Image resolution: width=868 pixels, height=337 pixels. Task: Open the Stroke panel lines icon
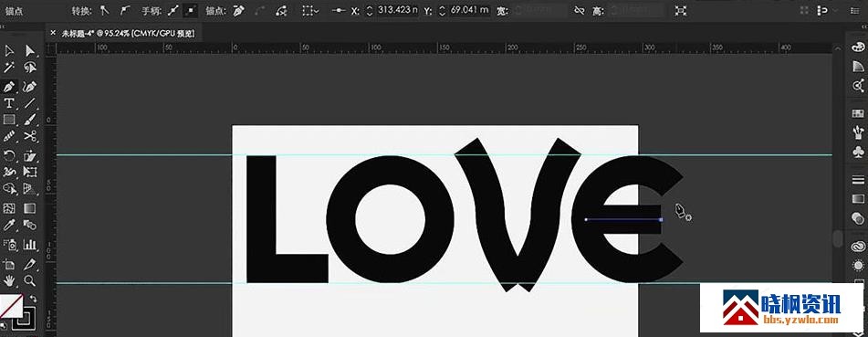point(859,180)
